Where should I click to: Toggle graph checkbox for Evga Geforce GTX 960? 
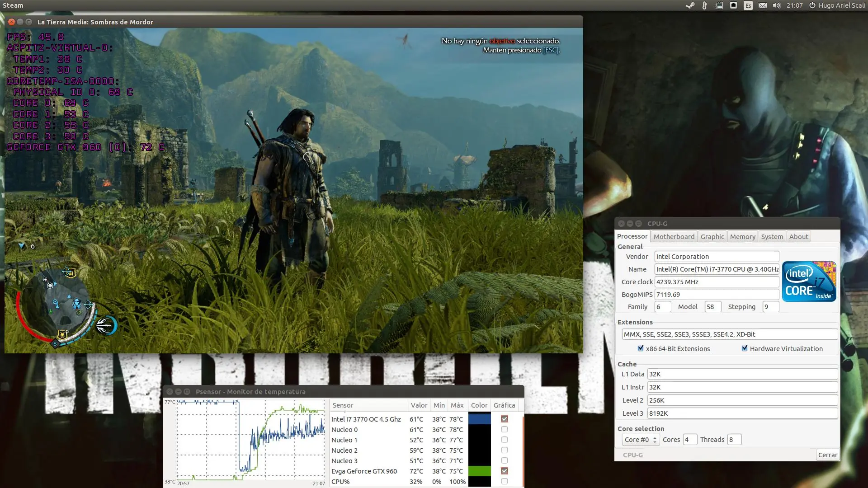tap(505, 471)
